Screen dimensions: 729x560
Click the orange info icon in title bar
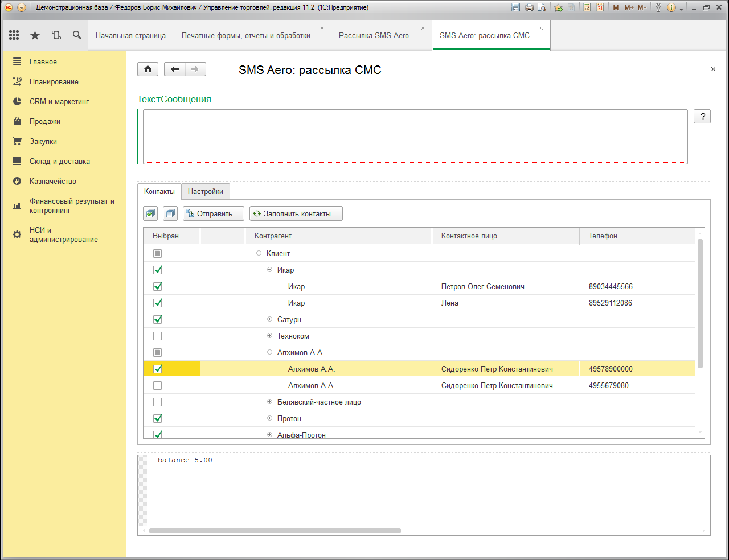click(671, 7)
